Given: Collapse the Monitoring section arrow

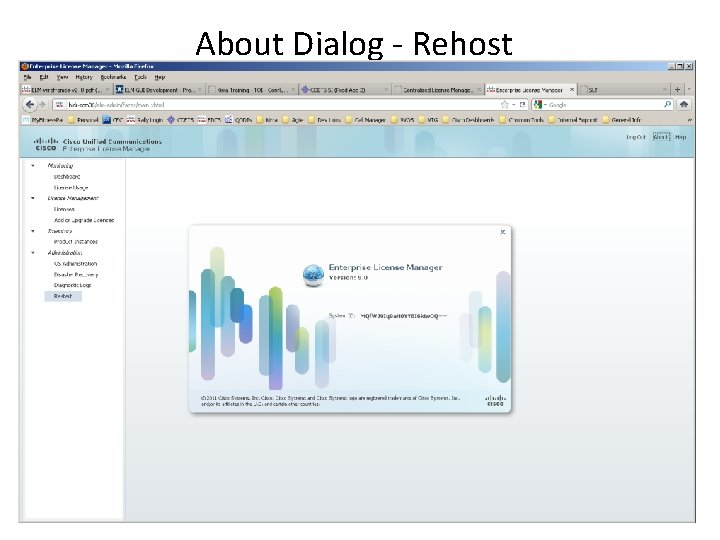Looking at the screenshot, I should coord(33,165).
